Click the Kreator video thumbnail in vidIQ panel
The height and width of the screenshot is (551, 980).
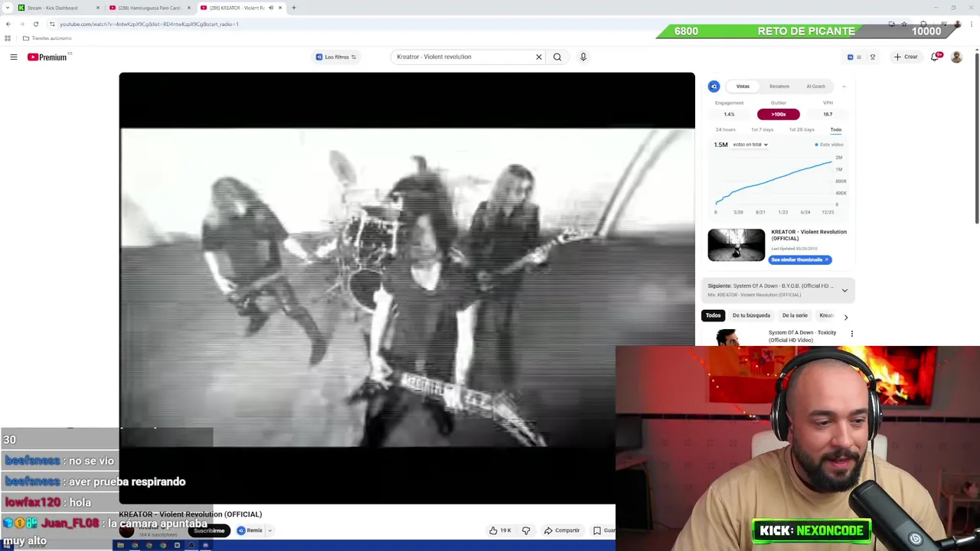tap(736, 245)
